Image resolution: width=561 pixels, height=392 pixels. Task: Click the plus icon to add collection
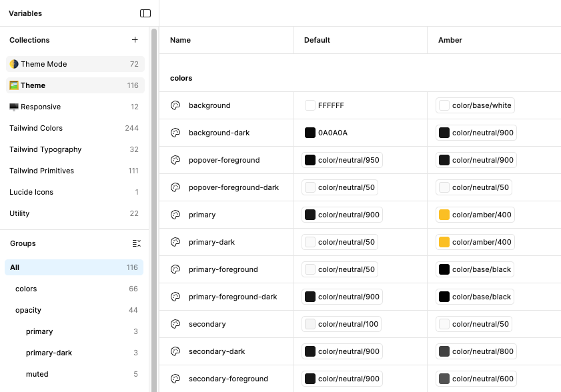(135, 40)
